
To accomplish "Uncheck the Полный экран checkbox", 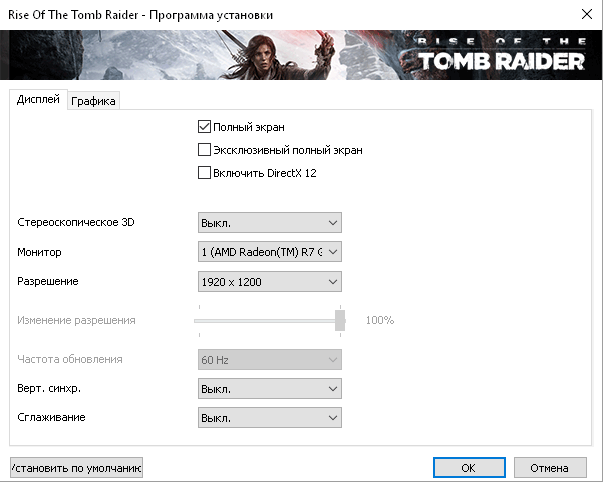I will [x=204, y=127].
